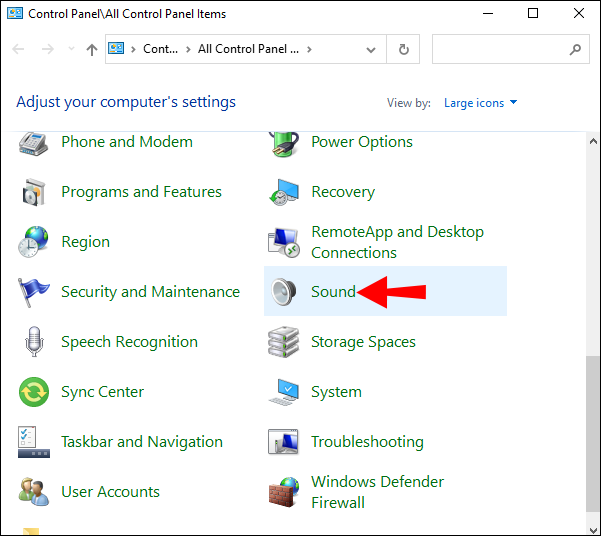The image size is (601, 536).
Task: Open the Windows Defender Firewall brick icon
Action: (x=284, y=492)
